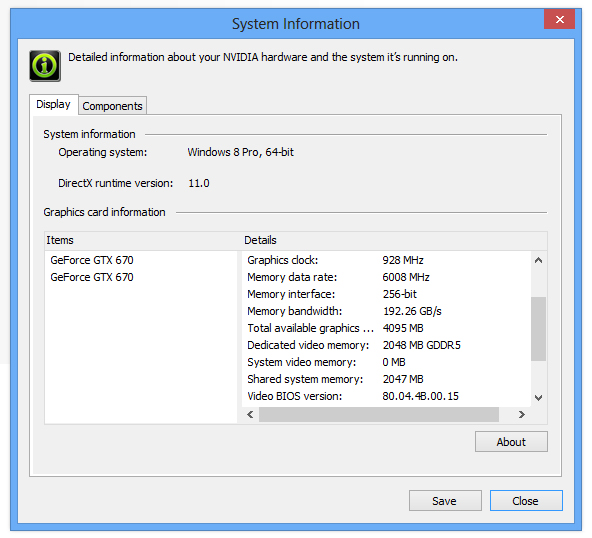Click the details list scroll up arrow
This screenshot has height=538, width=592.
point(539,260)
